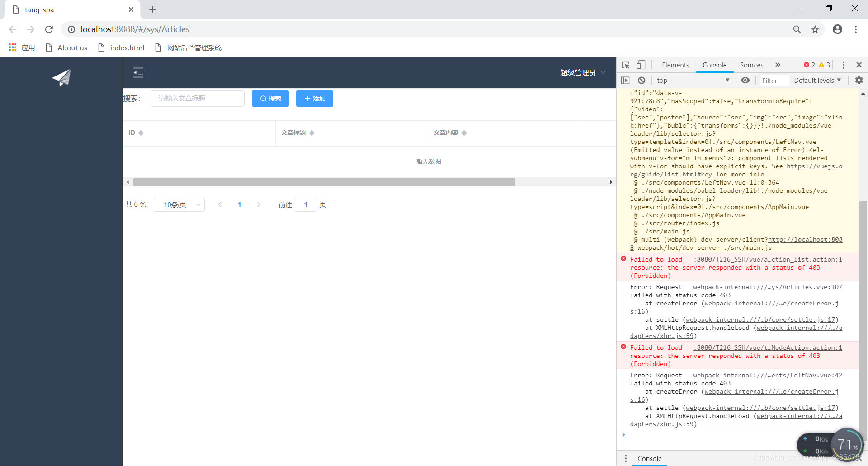Click the console prompt input line
Image resolution: width=868 pixels, height=466 pixels.
[737, 435]
